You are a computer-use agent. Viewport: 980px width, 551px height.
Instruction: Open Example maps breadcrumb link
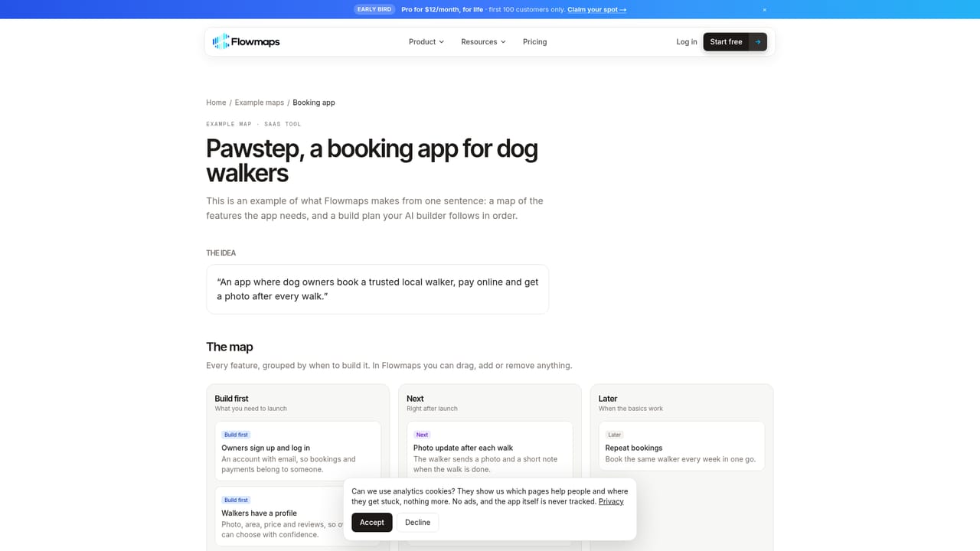[260, 103]
